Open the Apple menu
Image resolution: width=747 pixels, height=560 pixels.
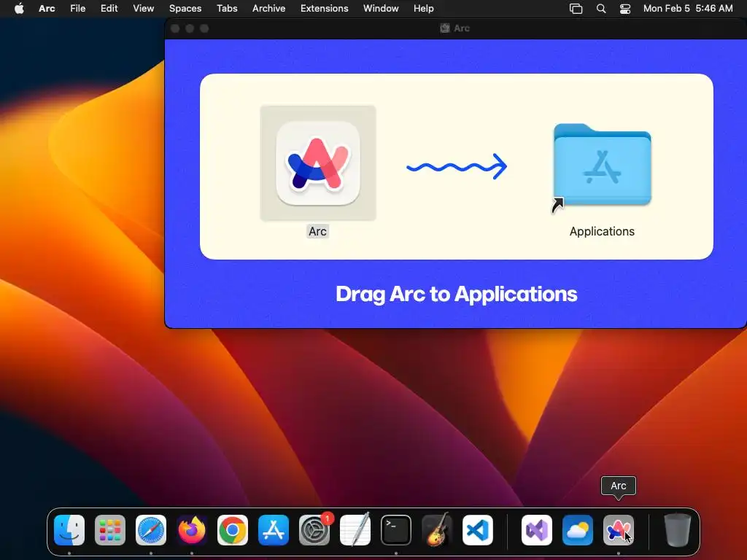click(x=19, y=9)
